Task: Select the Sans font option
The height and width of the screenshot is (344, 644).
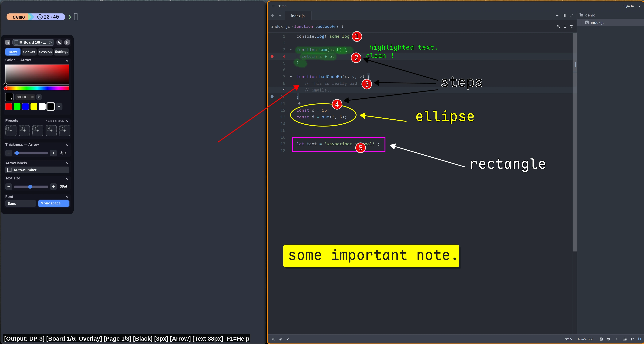Action: [21, 203]
